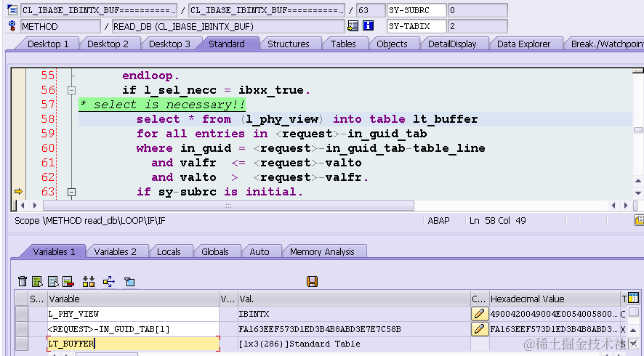This screenshot has width=644, height=356.
Task: Click the funnel filter icon in variables toolbar
Action: point(130,281)
